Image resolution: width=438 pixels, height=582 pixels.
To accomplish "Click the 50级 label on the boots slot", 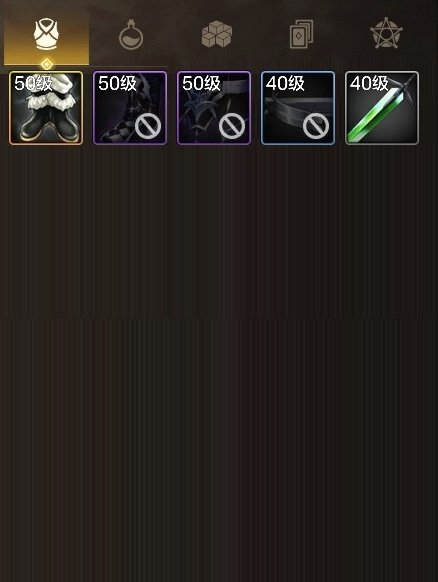I will point(33,84).
